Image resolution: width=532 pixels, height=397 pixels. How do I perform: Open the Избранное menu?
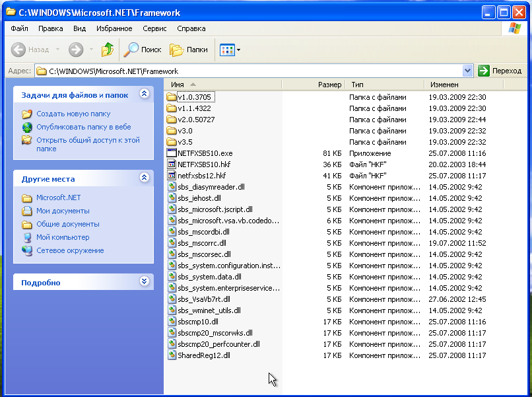coord(114,28)
